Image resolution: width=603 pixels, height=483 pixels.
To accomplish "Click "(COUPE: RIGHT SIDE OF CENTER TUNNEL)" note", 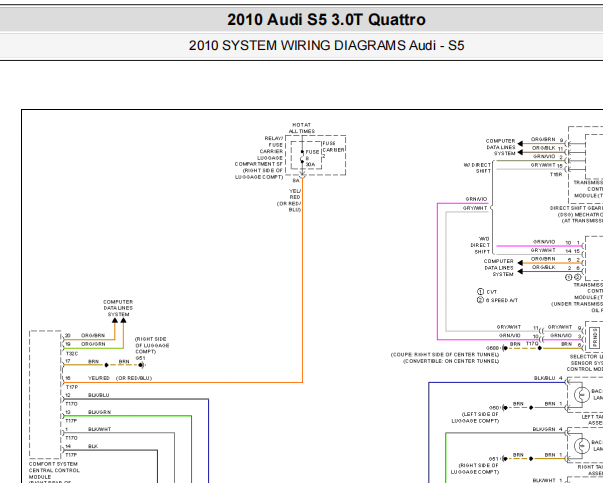I will pyautogui.click(x=445, y=355).
